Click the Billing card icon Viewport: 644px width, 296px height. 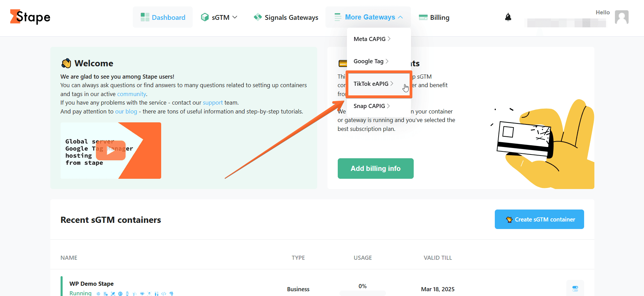click(423, 17)
